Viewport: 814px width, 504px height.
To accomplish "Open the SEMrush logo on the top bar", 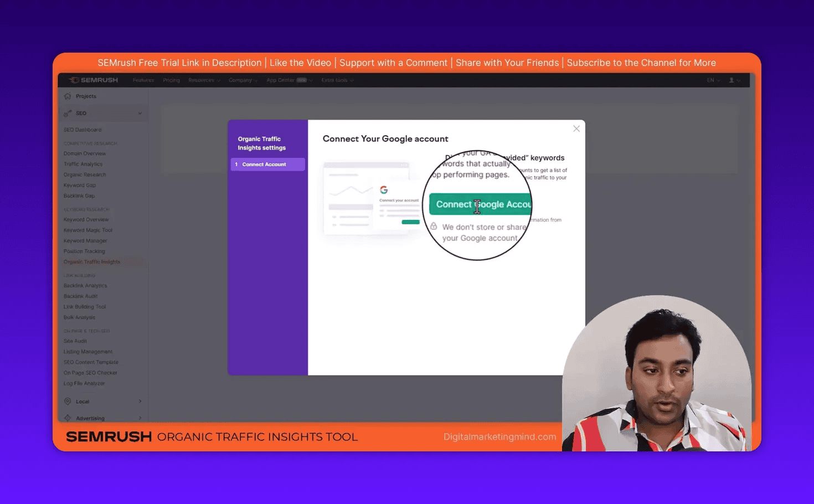I will pyautogui.click(x=93, y=80).
